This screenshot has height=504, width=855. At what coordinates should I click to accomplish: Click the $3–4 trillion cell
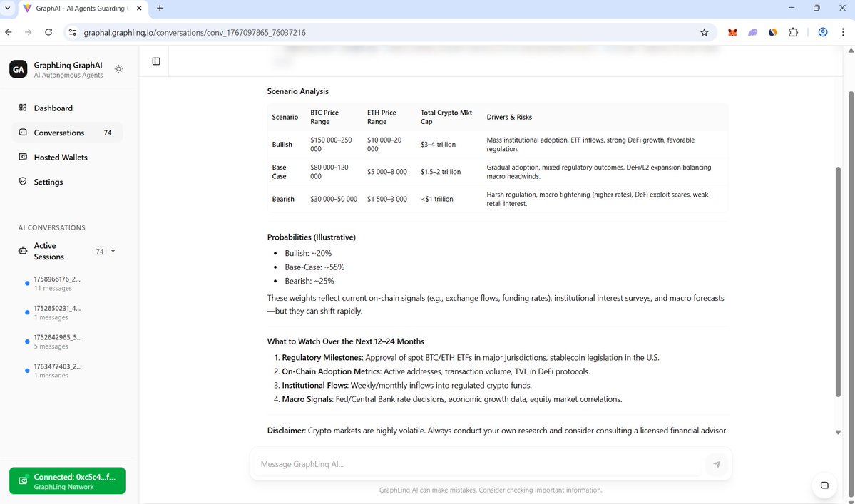pyautogui.click(x=438, y=145)
